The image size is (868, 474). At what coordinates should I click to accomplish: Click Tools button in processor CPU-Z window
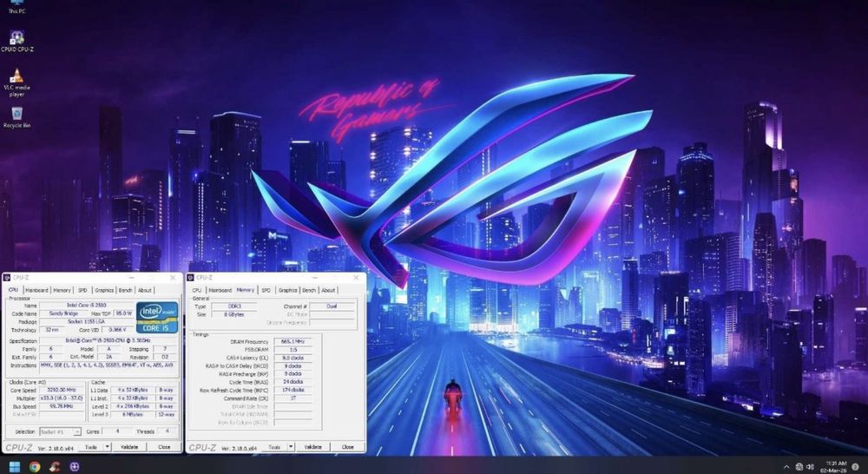[x=91, y=447]
